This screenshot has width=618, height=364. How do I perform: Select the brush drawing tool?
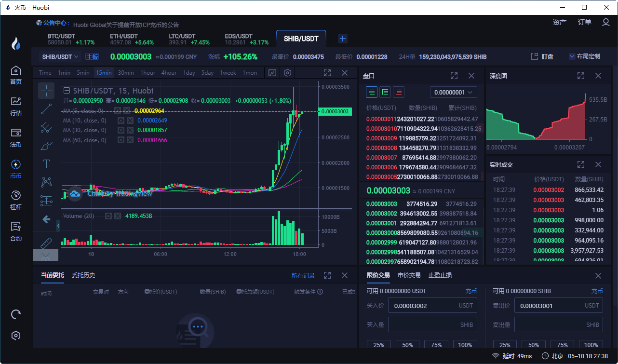[46, 146]
